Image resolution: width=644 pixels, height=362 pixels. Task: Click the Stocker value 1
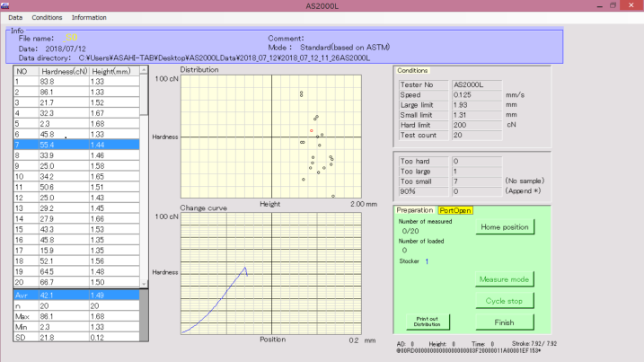click(x=427, y=261)
